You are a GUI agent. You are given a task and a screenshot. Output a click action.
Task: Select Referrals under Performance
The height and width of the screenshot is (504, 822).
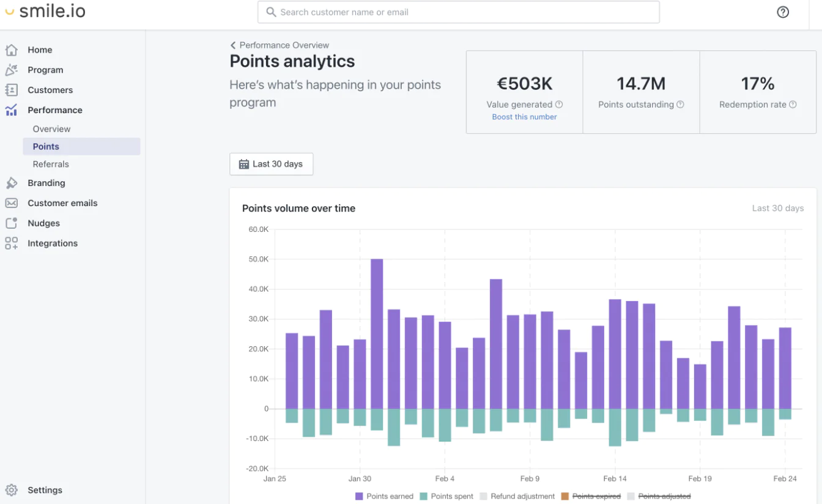click(x=51, y=164)
